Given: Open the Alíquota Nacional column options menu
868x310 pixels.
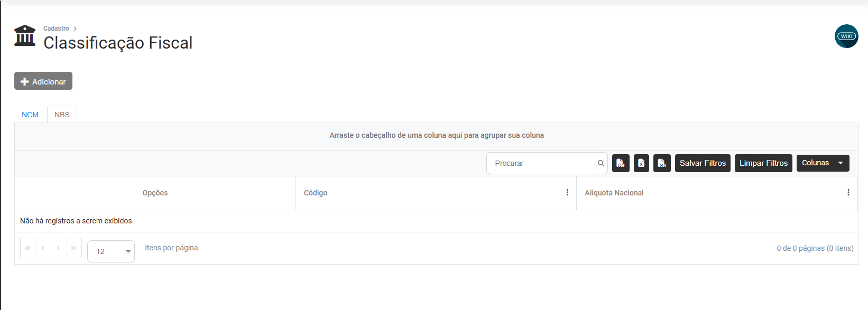Looking at the screenshot, I should click(x=848, y=193).
